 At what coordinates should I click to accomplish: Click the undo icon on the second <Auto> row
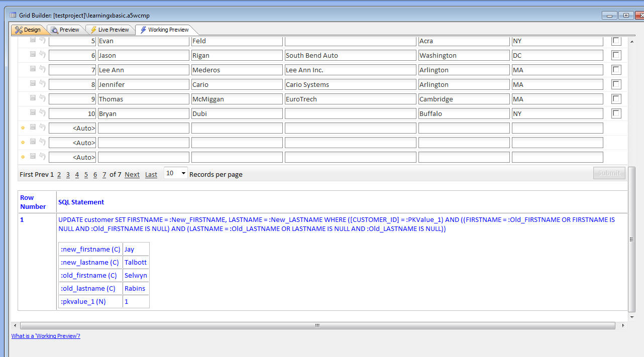click(x=42, y=142)
